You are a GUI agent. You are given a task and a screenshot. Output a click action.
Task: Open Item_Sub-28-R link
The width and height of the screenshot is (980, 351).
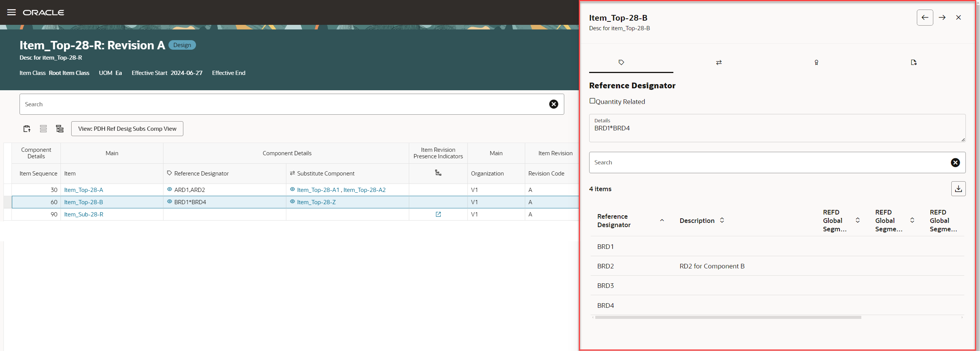(84, 214)
